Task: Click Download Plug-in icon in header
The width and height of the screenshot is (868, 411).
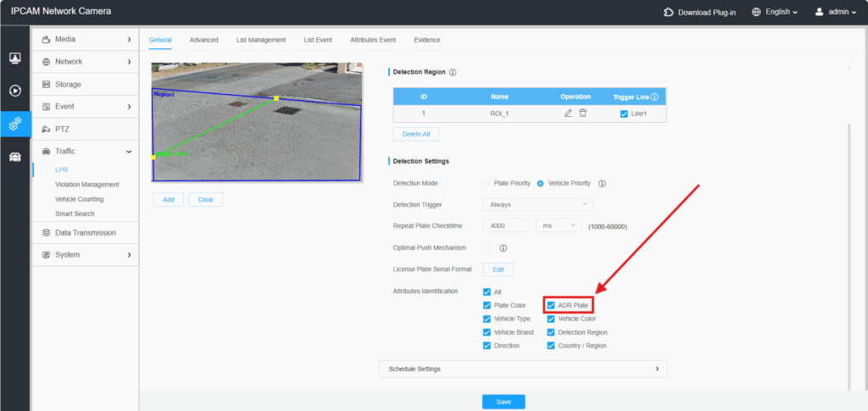Action: (x=670, y=12)
